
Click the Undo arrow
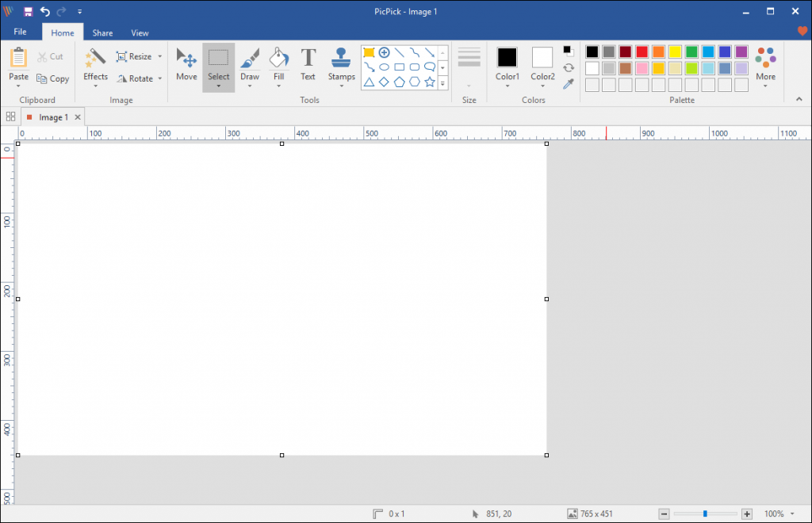(44, 11)
